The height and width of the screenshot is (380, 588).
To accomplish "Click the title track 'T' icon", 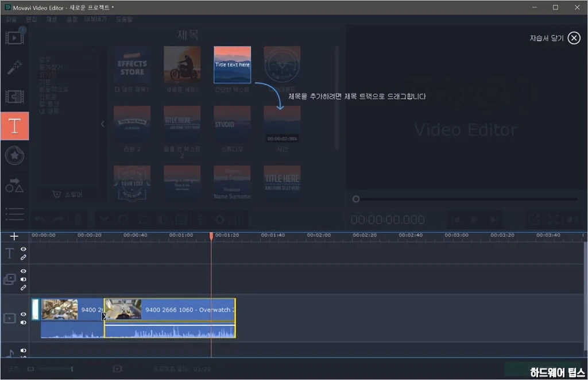I will [9, 254].
